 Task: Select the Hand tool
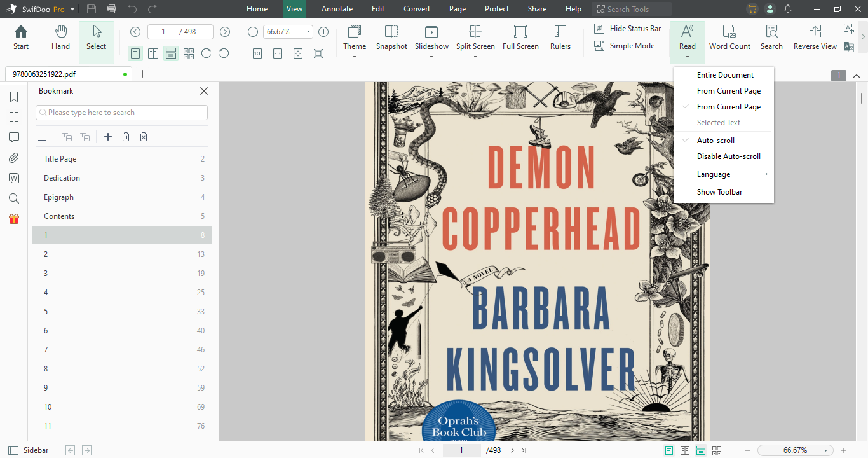(60, 38)
